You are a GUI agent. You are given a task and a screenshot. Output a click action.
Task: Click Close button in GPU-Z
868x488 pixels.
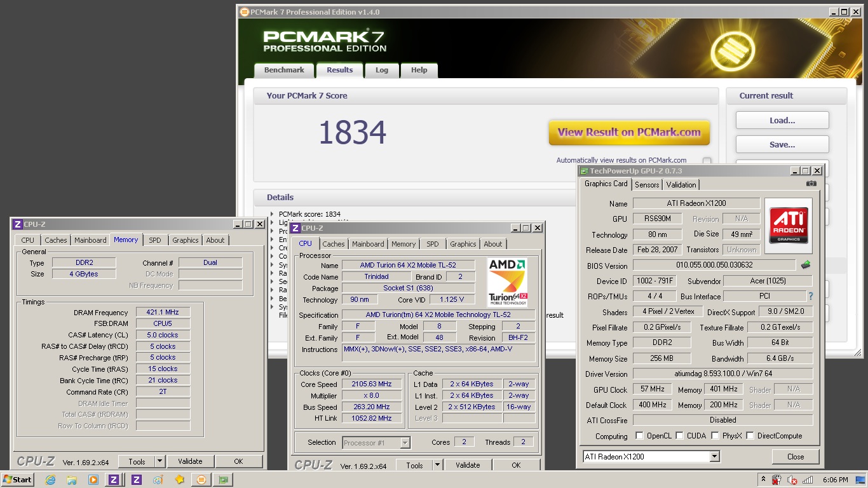point(796,456)
